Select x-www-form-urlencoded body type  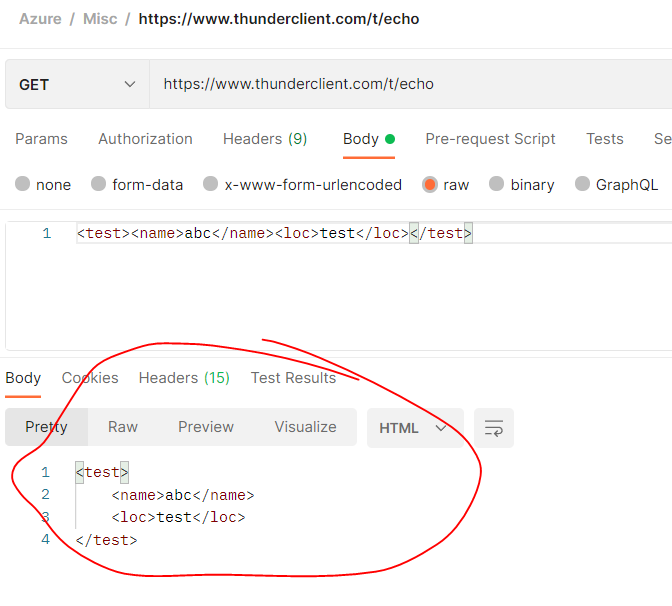pyautogui.click(x=303, y=185)
